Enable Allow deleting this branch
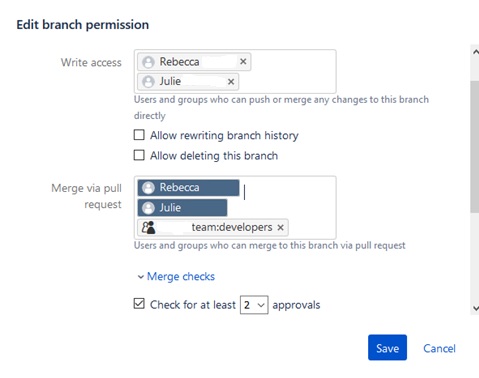Image resolution: width=479 pixels, height=378 pixels. 139,155
